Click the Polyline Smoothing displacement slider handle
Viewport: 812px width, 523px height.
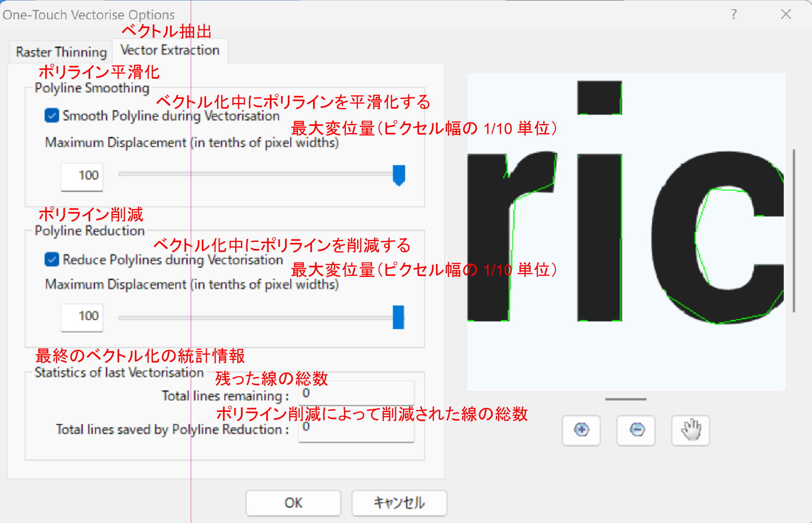[x=399, y=175]
